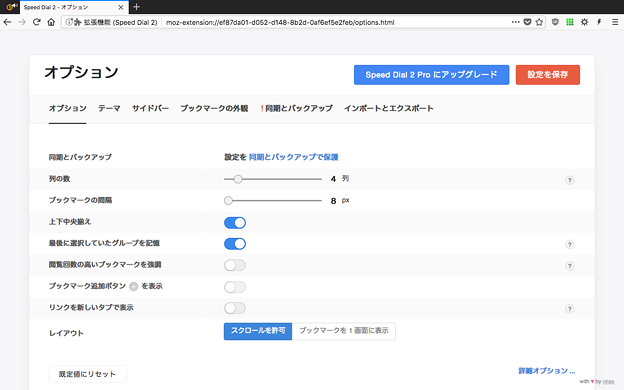624x390 pixels.
Task: Switch to the テーマ tab
Action: [109, 108]
